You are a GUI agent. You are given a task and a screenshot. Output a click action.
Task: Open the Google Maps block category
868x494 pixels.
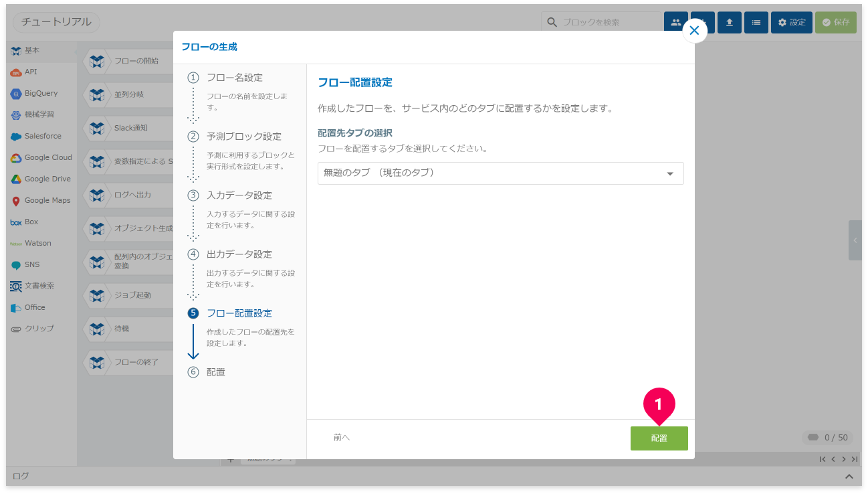coord(41,200)
